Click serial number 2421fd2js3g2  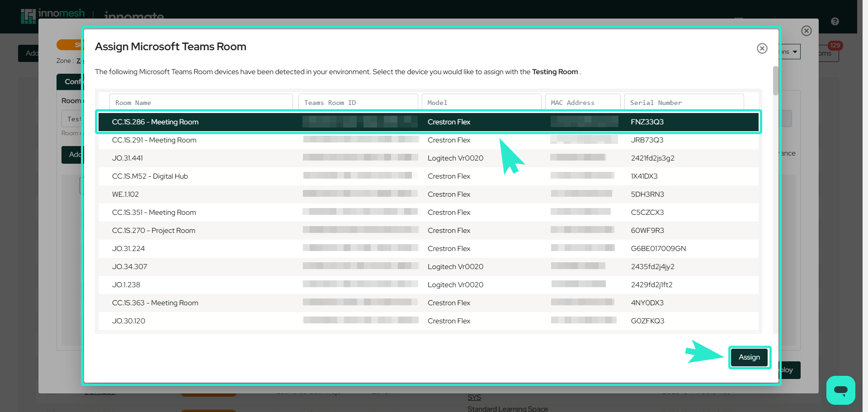(653, 158)
